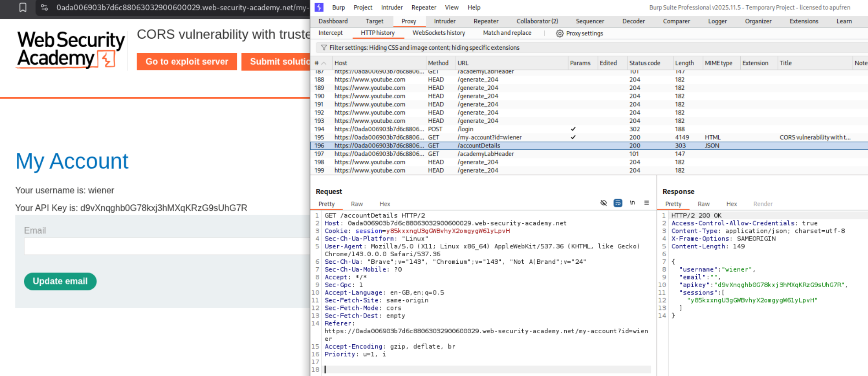Viewport: 868px width, 376px height.
Task: Open the request panel hamburger menu icon
Action: click(646, 203)
